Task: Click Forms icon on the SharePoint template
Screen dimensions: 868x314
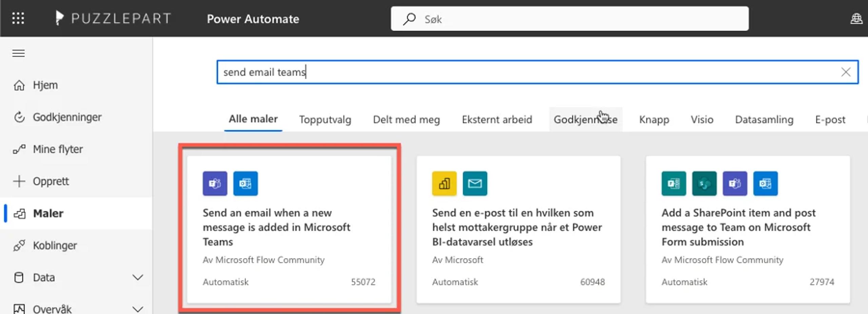Action: [x=674, y=184]
